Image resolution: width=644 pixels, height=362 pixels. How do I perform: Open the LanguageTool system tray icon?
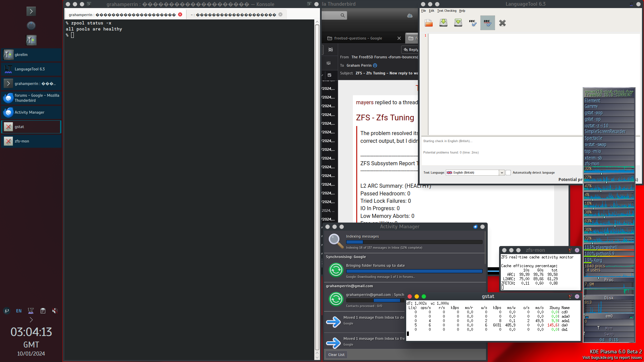[x=31, y=311]
